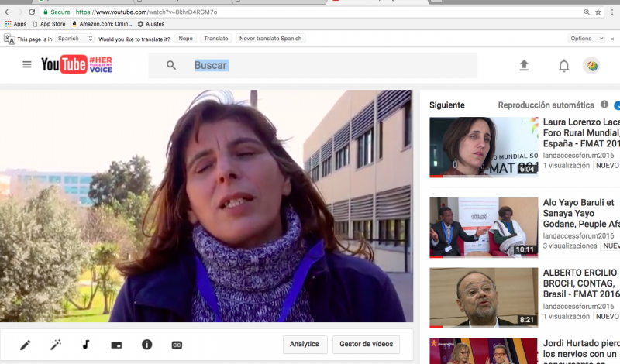The width and height of the screenshot is (620, 364).
Task: Open the notifications bell
Action: (x=564, y=66)
